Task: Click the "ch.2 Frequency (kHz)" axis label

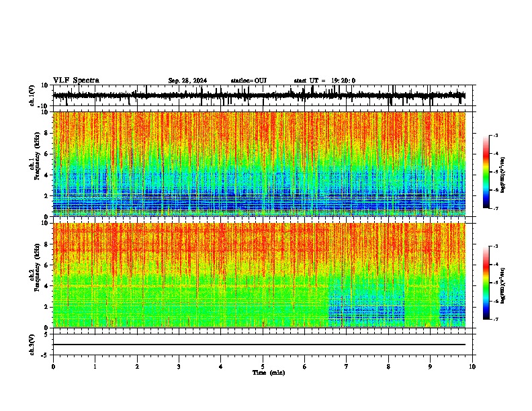Action: point(35,267)
